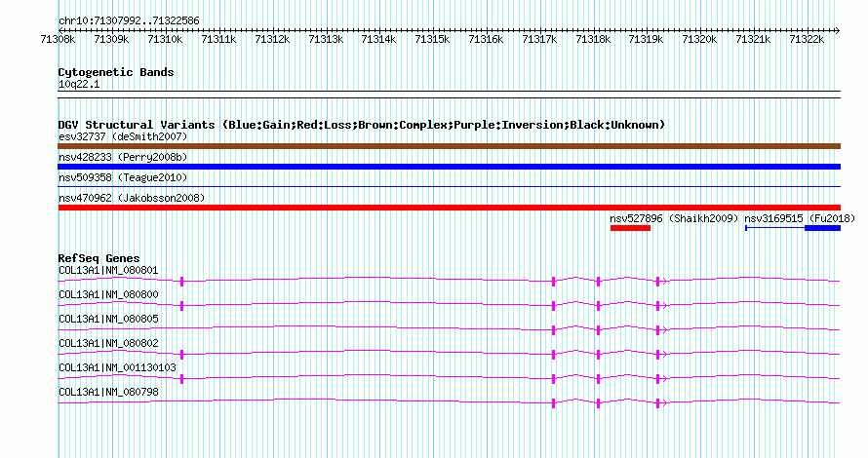Image resolution: width=868 pixels, height=458 pixels.
Task: Click the DGV Structural Variants track heading
Action: (x=362, y=125)
